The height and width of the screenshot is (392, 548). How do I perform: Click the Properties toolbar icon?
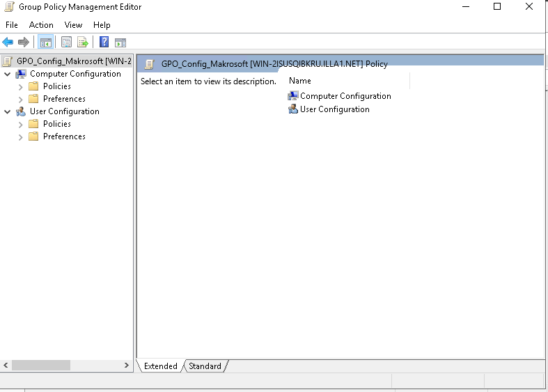(x=66, y=42)
